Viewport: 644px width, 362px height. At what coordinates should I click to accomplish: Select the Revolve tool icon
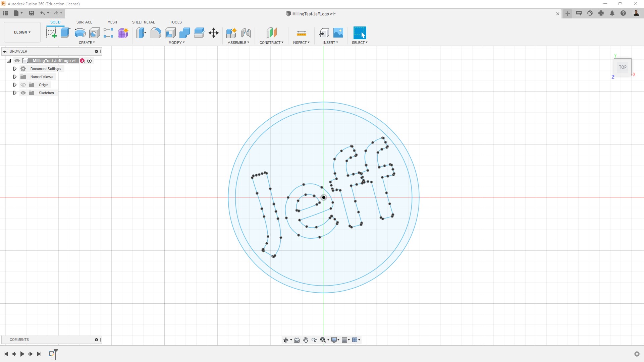pos(80,33)
